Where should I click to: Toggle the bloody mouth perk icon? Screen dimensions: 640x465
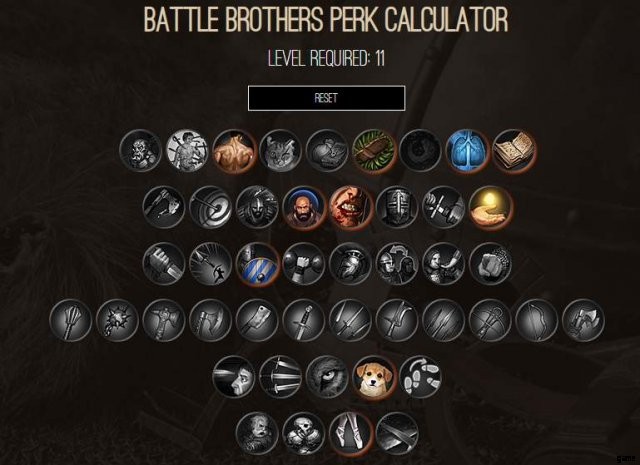coord(351,207)
